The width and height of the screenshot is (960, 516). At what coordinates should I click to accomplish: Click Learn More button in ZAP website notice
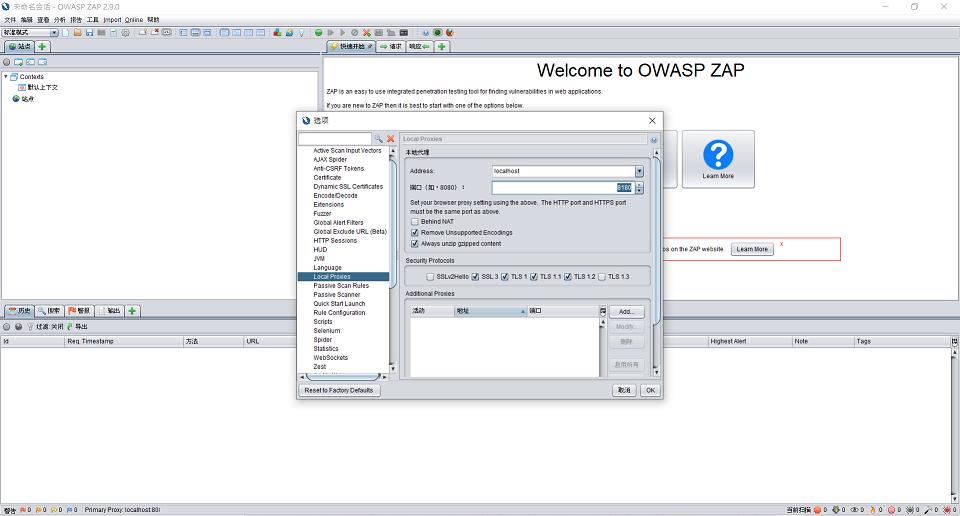coord(752,249)
